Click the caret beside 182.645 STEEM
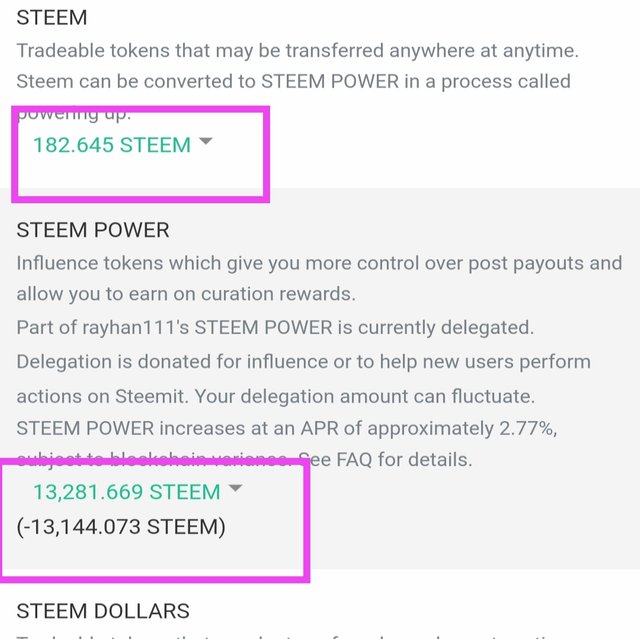 pyautogui.click(x=206, y=141)
